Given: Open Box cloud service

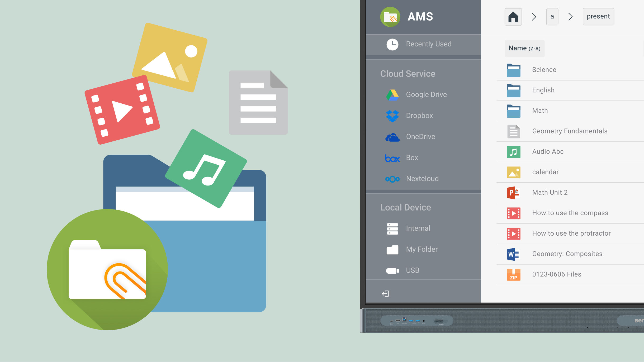Looking at the screenshot, I should click(412, 158).
